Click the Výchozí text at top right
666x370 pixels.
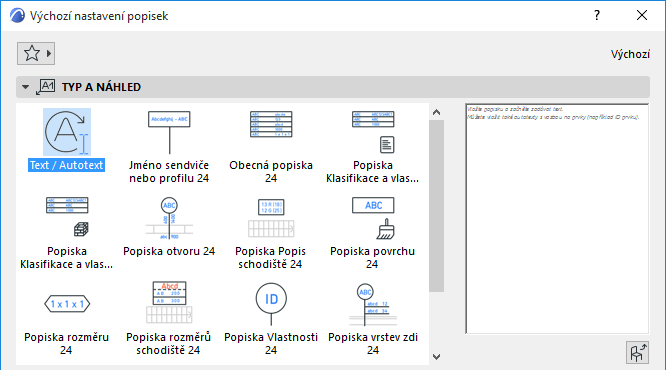pyautogui.click(x=630, y=54)
